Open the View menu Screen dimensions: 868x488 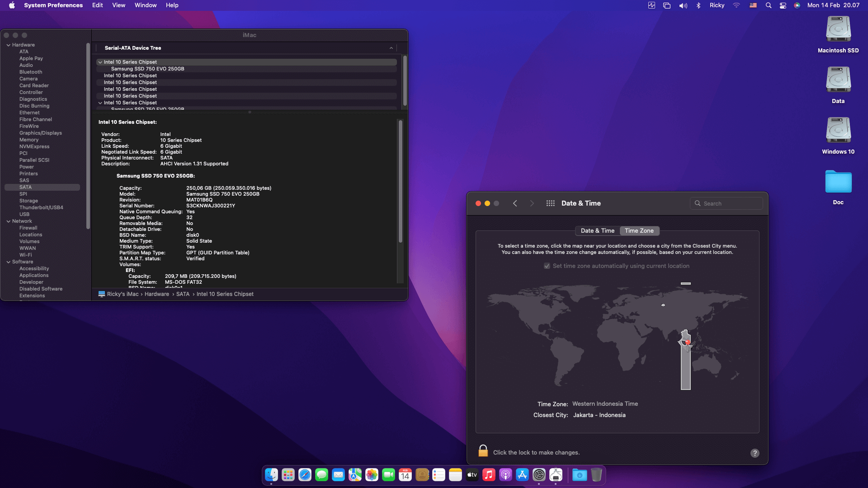coord(118,5)
